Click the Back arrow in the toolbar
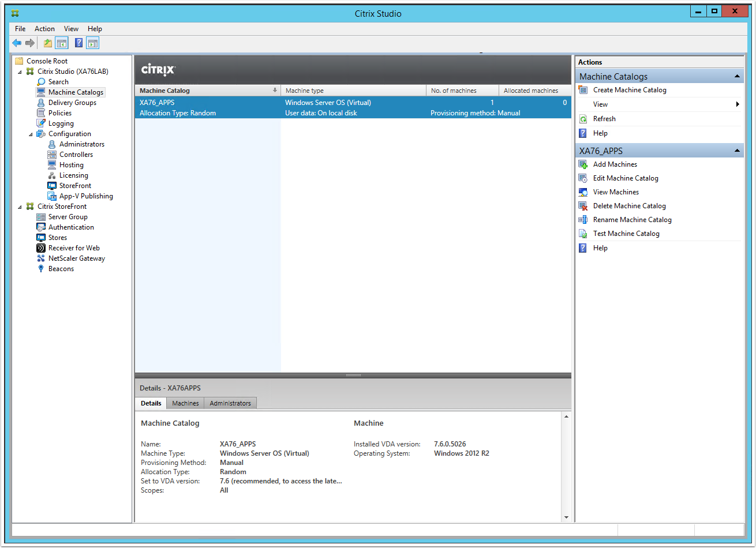The width and height of the screenshot is (756, 548). 17,43
